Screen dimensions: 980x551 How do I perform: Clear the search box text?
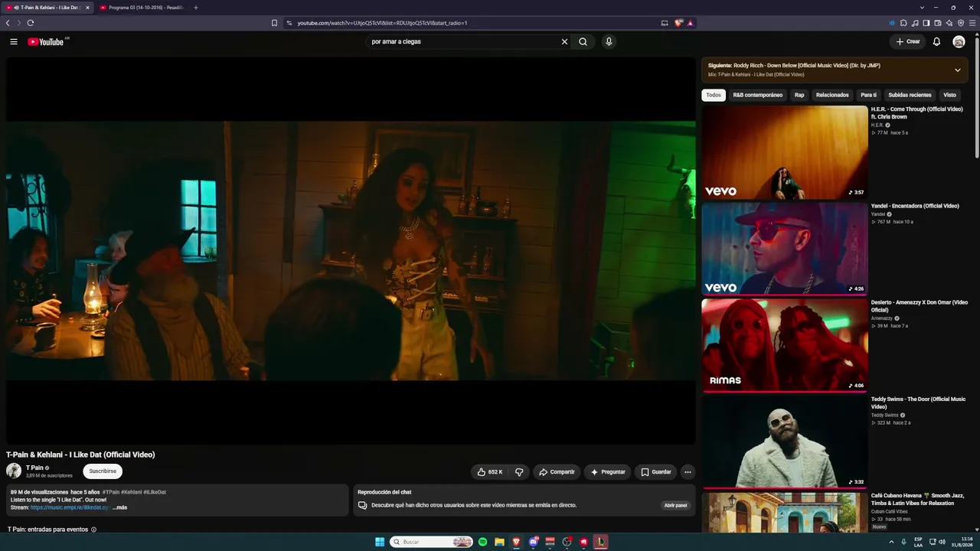click(564, 42)
